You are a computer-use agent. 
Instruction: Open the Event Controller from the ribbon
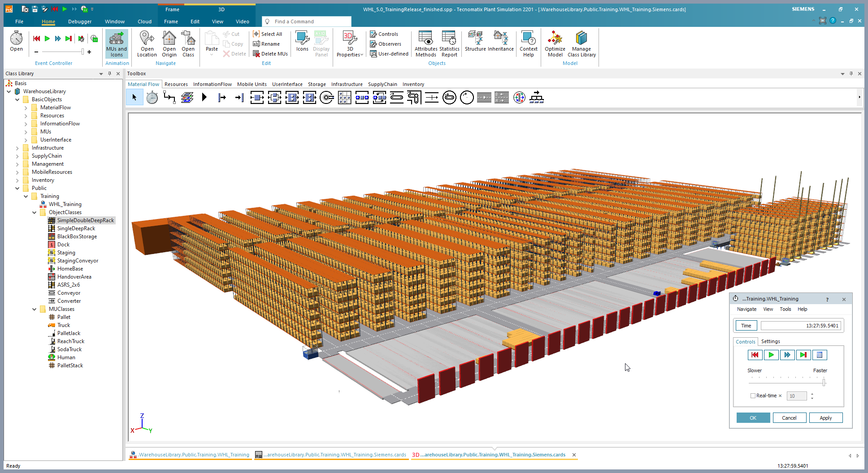coord(16,41)
